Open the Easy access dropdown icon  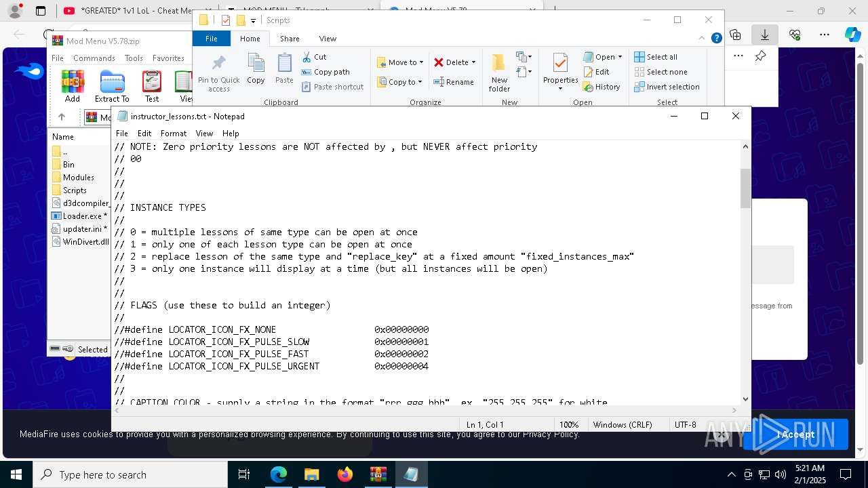(523, 71)
